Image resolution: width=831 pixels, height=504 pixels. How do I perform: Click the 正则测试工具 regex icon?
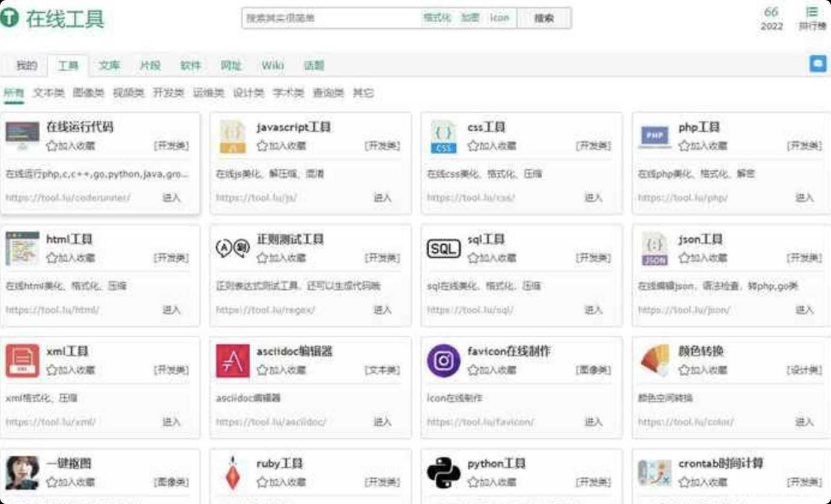tap(233, 248)
